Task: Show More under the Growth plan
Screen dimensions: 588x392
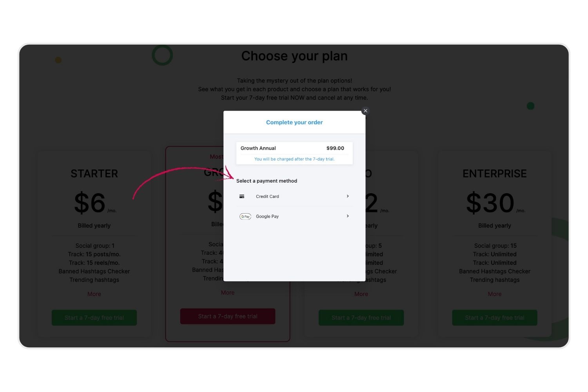Action: [227, 293]
